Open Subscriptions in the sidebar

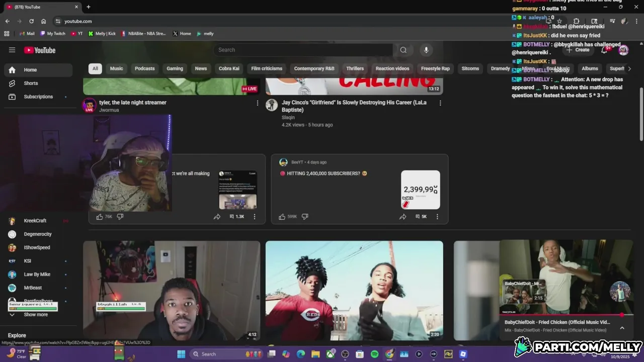click(38, 97)
